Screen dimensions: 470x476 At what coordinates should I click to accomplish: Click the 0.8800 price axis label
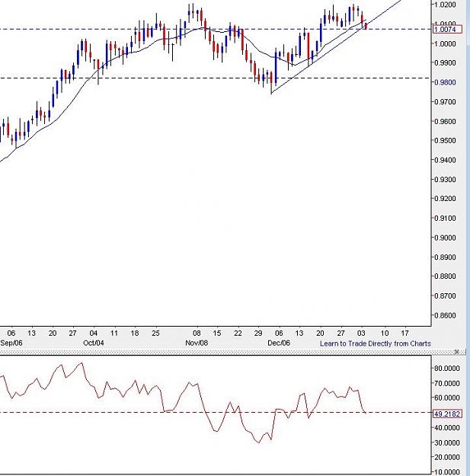coord(445,276)
